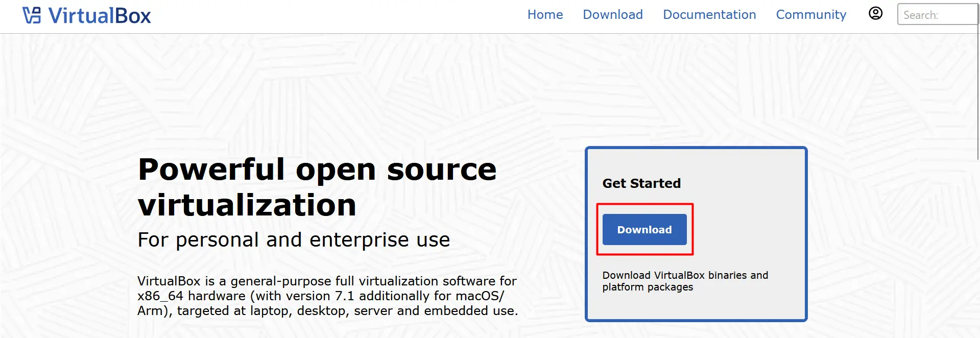The width and height of the screenshot is (980, 338).
Task: Click 'platform packages' text in card
Action: click(x=647, y=287)
